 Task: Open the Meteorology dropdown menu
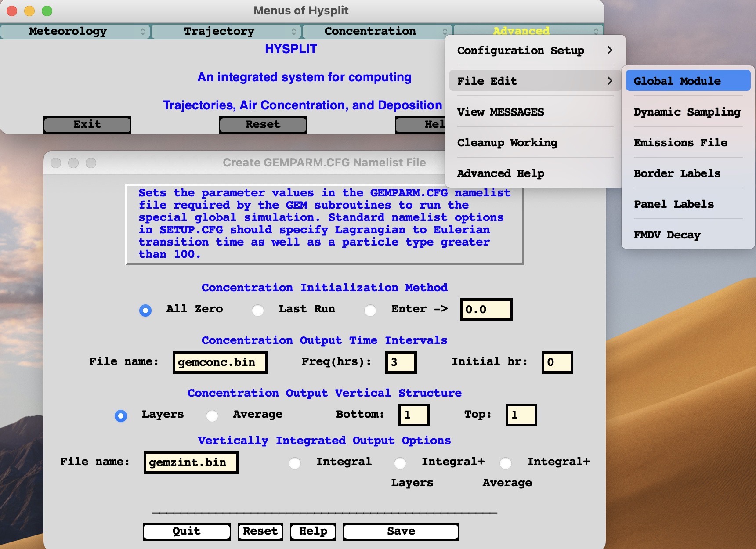pos(74,31)
